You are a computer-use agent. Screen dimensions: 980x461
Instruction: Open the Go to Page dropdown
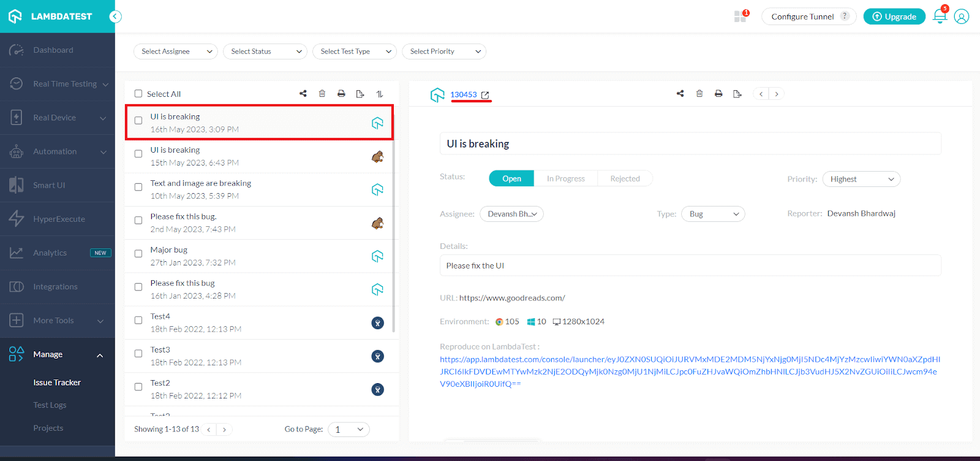pyautogui.click(x=349, y=430)
